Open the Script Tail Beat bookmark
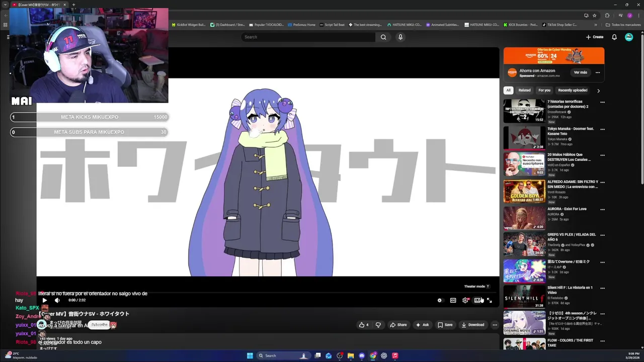Viewport: 644px width, 362px height. 332,25
